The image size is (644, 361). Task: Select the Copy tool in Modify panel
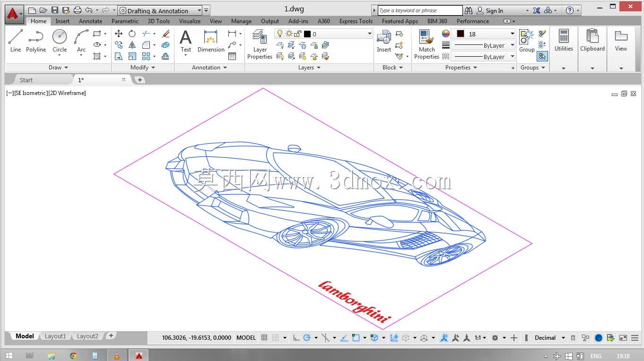coord(119,45)
